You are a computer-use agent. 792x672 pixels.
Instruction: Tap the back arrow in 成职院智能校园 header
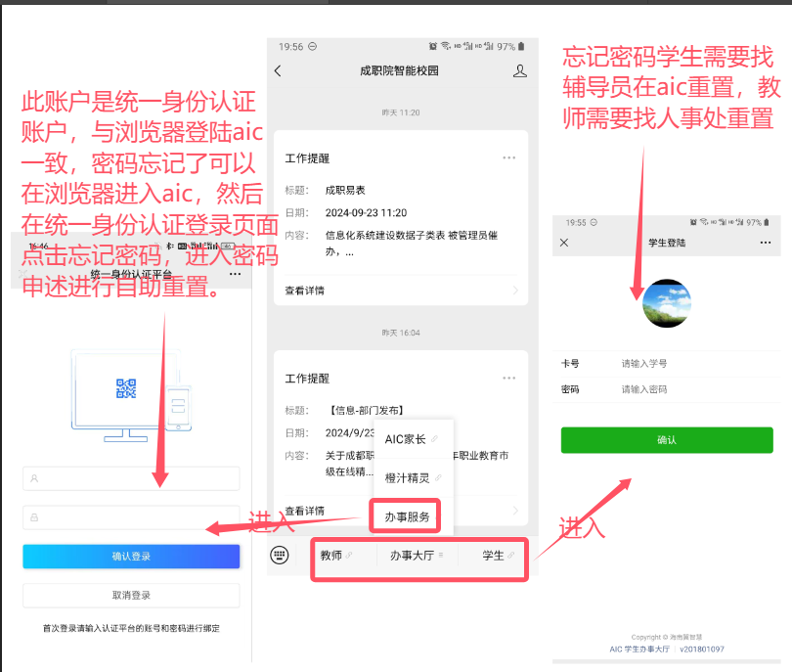[x=278, y=70]
